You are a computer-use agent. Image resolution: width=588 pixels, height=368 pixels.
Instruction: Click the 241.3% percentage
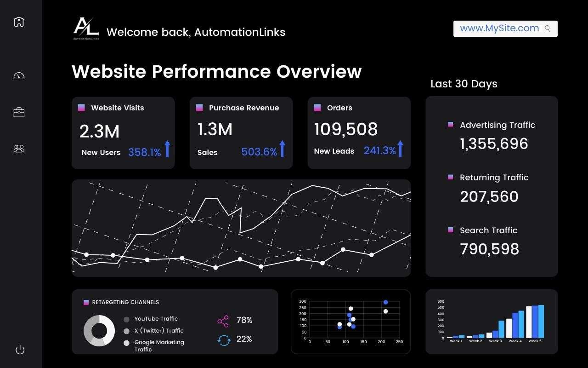[x=380, y=151]
